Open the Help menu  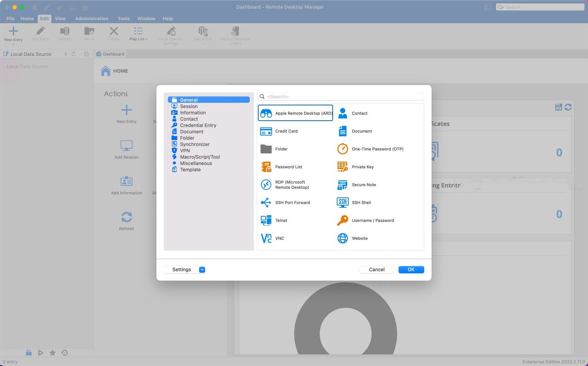(x=167, y=18)
